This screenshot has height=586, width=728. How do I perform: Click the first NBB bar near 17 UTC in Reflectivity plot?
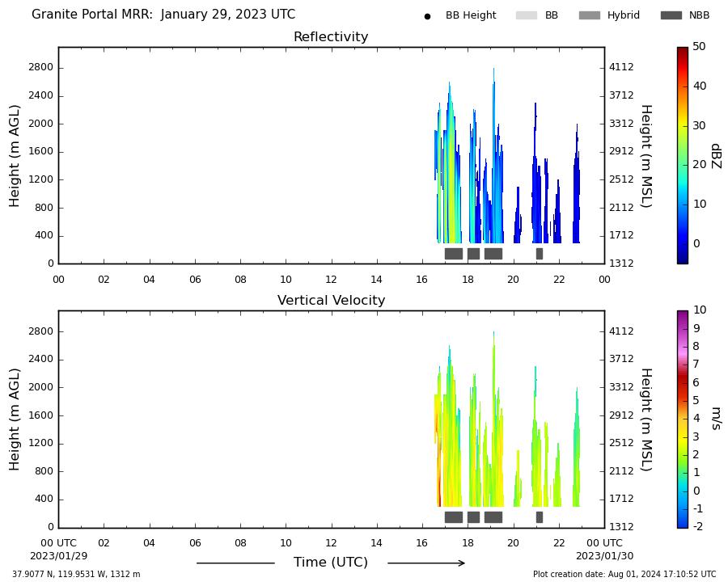[454, 254]
